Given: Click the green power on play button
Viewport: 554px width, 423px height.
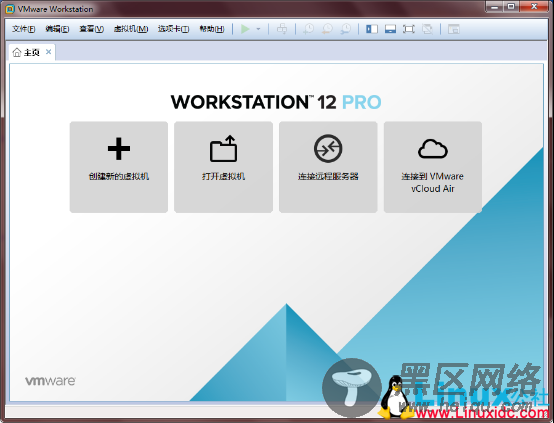Looking at the screenshot, I should click(x=245, y=29).
